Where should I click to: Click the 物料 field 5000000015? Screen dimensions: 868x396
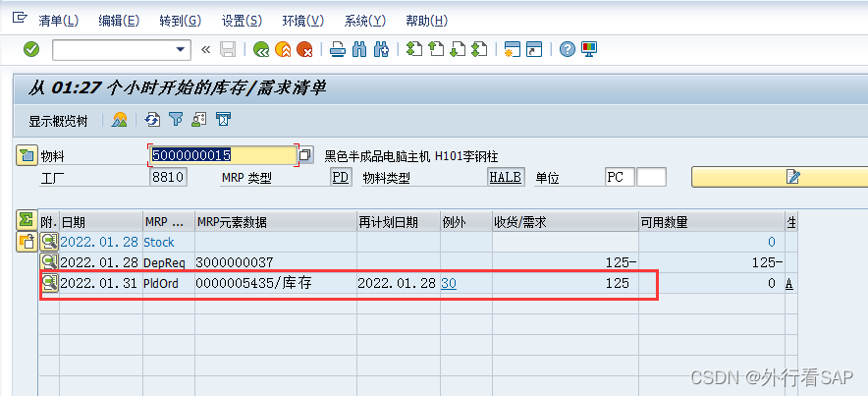coord(223,155)
